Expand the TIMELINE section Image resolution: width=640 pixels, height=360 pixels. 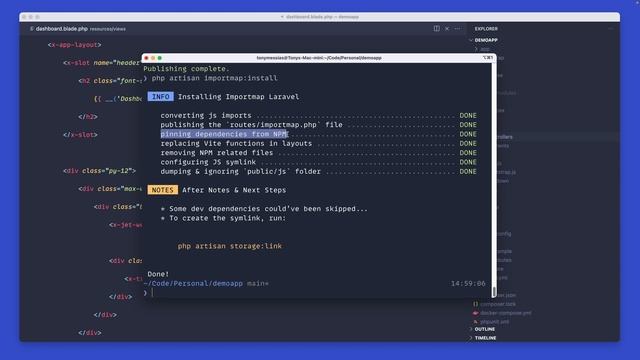tap(485, 338)
